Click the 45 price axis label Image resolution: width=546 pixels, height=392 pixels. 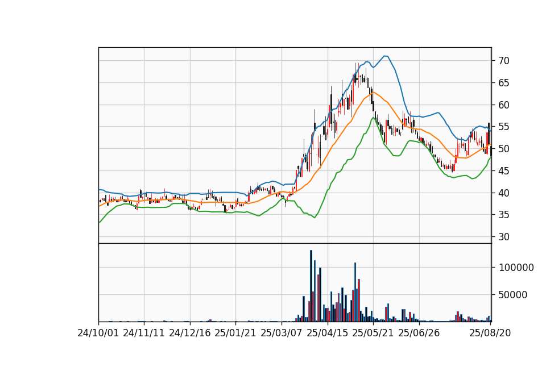504,171
